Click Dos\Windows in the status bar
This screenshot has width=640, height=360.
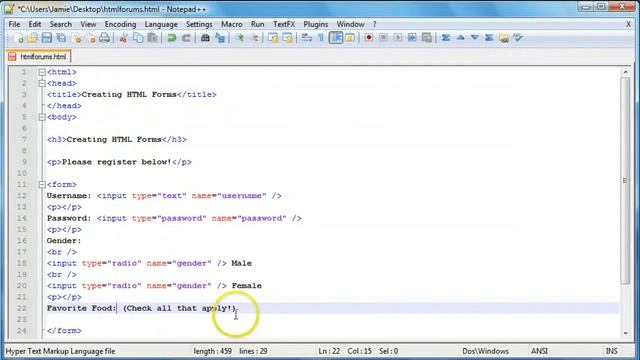click(485, 351)
